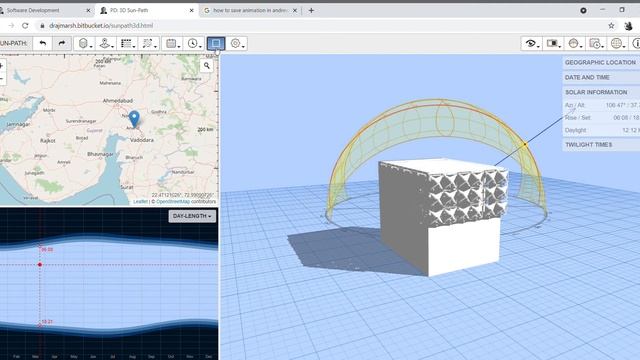Open the info icon in toolbar

click(635, 43)
